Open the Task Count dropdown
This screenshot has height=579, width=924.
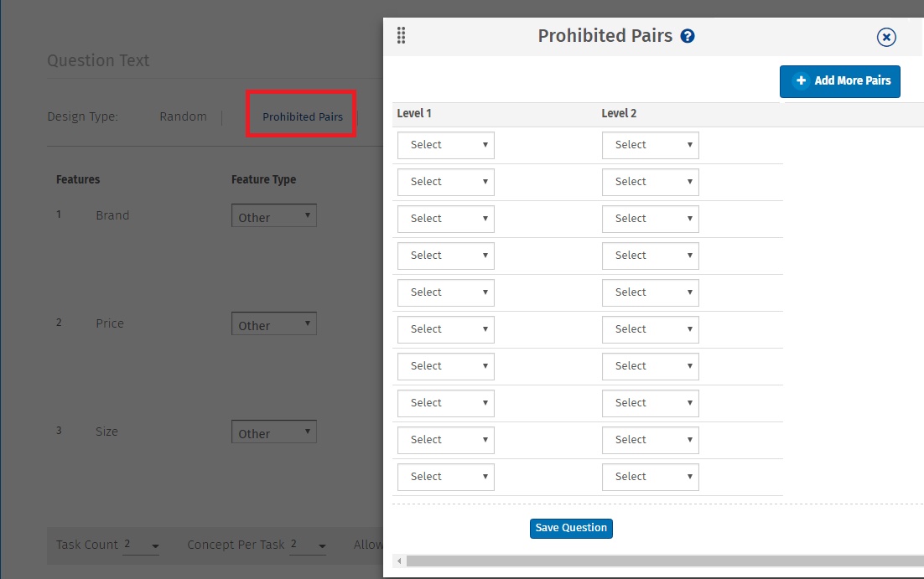click(142, 545)
